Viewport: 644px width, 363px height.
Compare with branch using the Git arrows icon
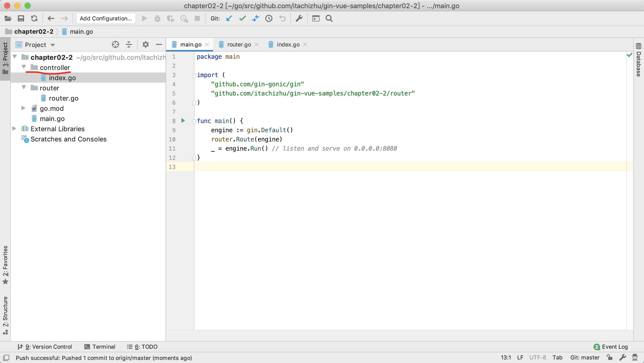pyautogui.click(x=255, y=18)
